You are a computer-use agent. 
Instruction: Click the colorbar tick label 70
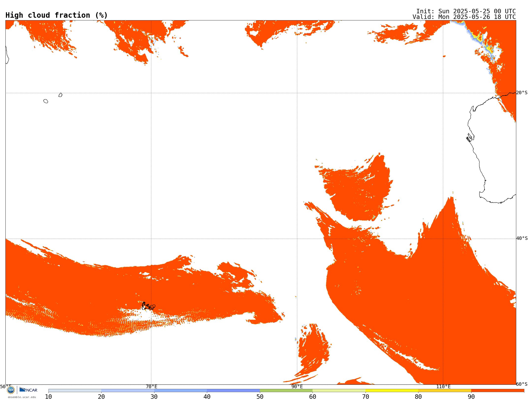pos(366,397)
